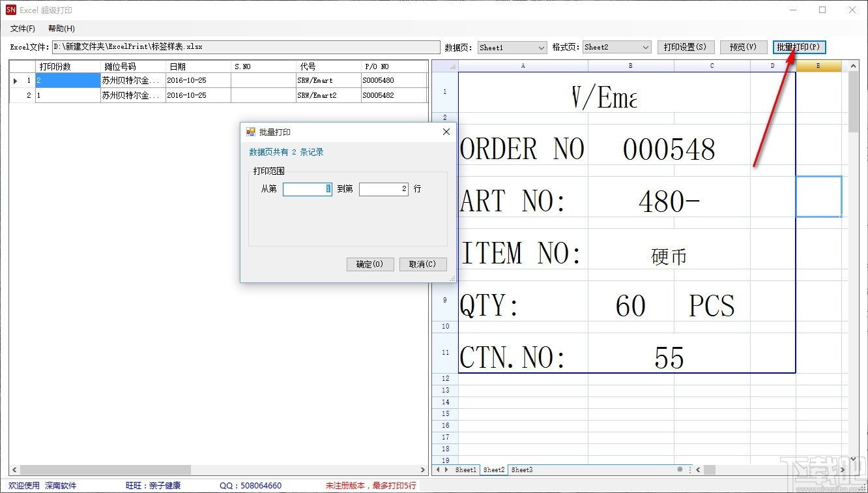Click the 从第 start row input
This screenshot has width=868, height=493.
click(x=308, y=188)
